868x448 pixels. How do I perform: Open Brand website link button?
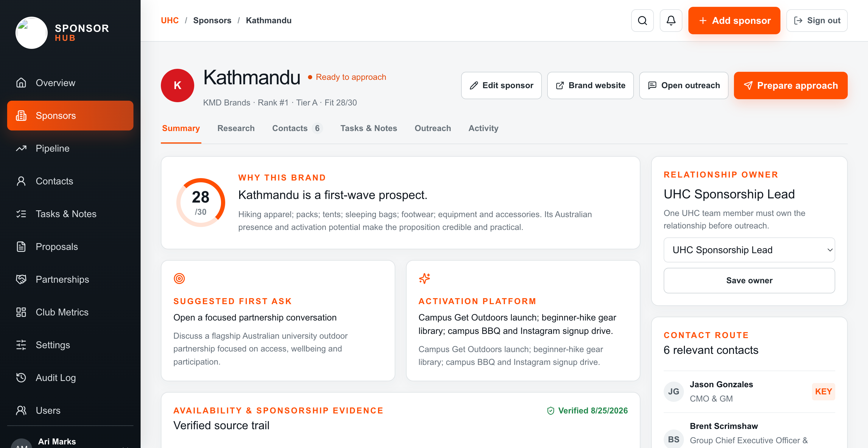[590, 85]
